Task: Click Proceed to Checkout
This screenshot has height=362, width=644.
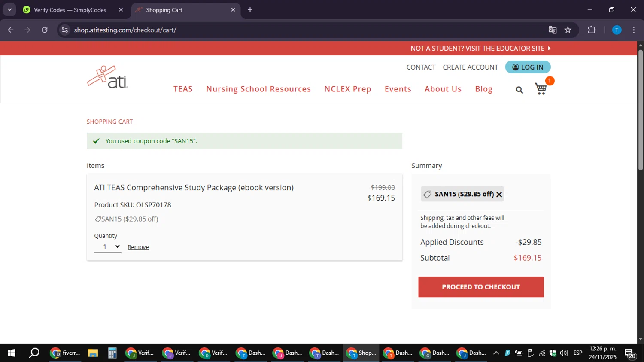Action: click(x=481, y=287)
